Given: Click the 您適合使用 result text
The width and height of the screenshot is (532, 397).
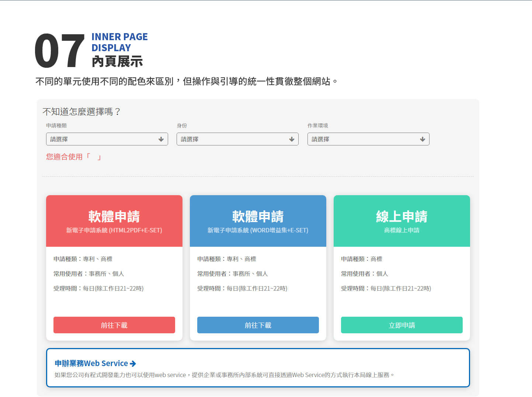Looking at the screenshot, I should pyautogui.click(x=73, y=157).
